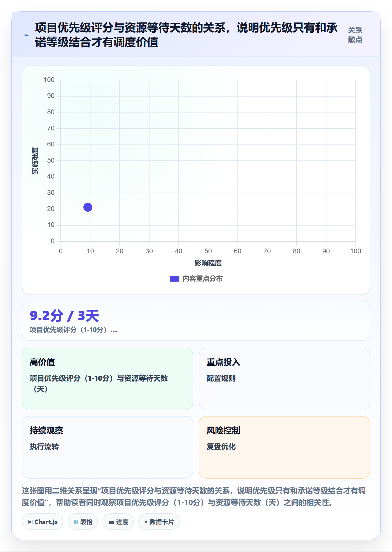Click the chart title heading text
This screenshot has height=552, width=392.
(x=186, y=35)
